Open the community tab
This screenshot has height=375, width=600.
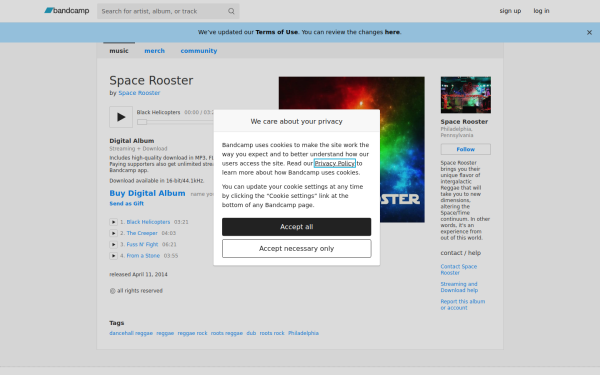[x=199, y=51]
